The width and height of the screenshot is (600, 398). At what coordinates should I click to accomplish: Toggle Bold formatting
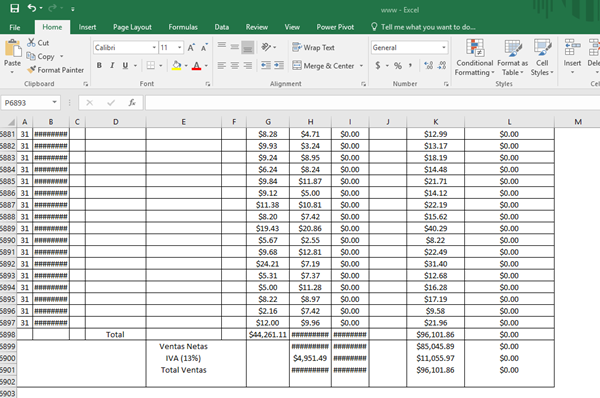[99, 65]
